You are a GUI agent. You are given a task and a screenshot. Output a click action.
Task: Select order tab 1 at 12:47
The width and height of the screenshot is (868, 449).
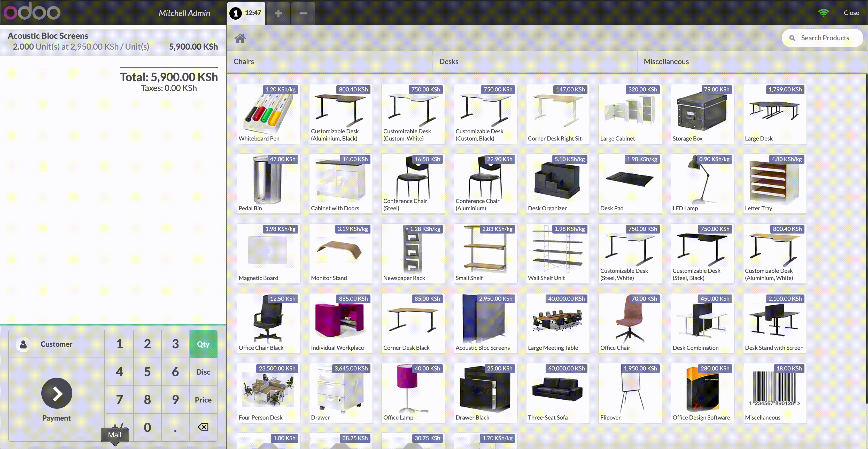[246, 13]
